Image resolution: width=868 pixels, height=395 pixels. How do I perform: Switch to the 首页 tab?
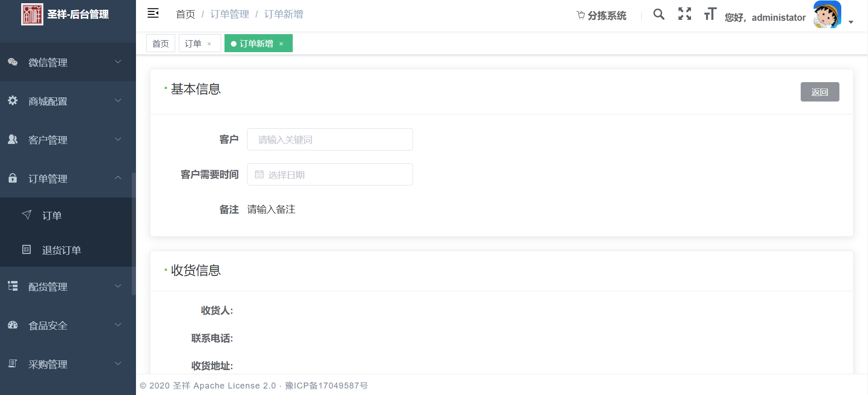tap(160, 43)
